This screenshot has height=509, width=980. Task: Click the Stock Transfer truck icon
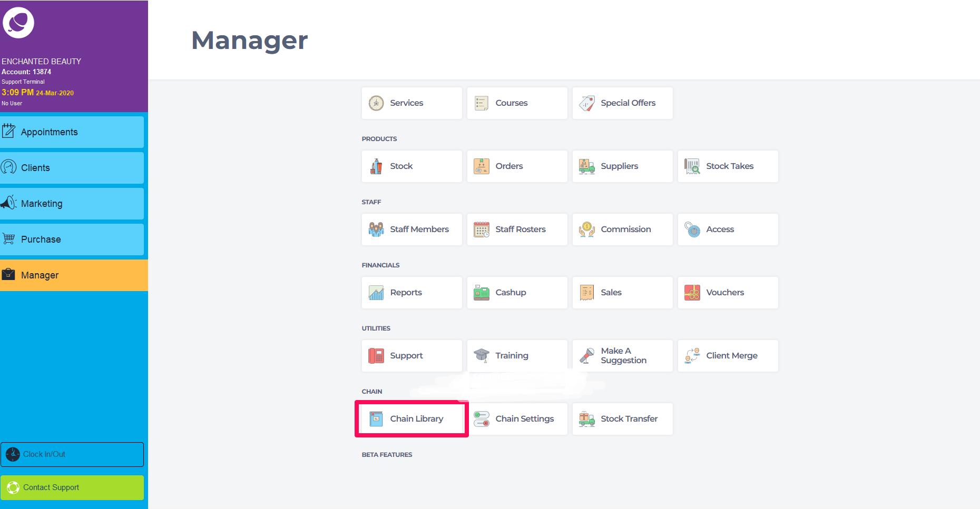pos(587,419)
